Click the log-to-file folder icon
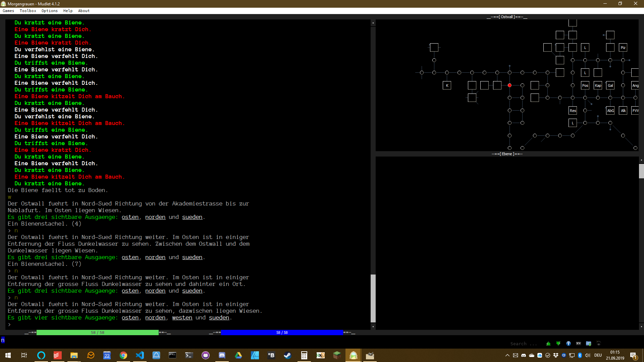 pyautogui.click(x=589, y=344)
